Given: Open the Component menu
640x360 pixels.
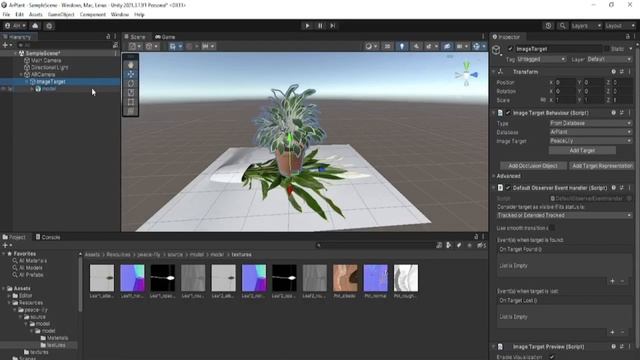Looking at the screenshot, I should click(93, 14).
